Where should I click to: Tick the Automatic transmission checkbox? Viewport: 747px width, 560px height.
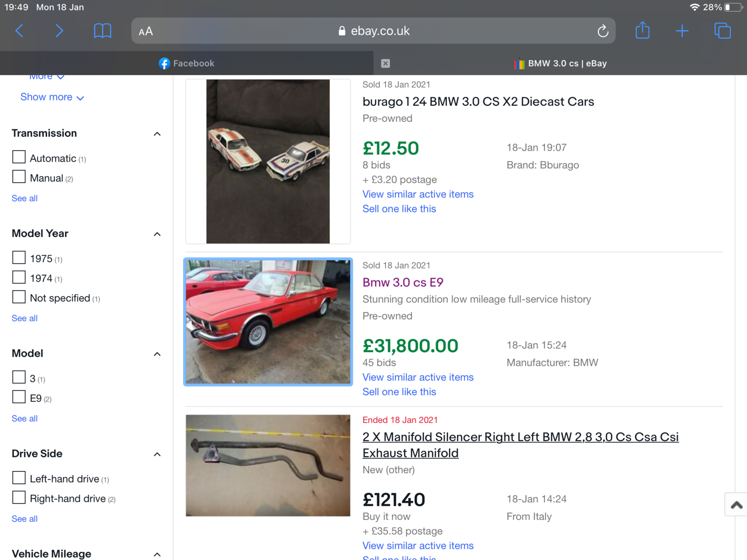(x=19, y=157)
